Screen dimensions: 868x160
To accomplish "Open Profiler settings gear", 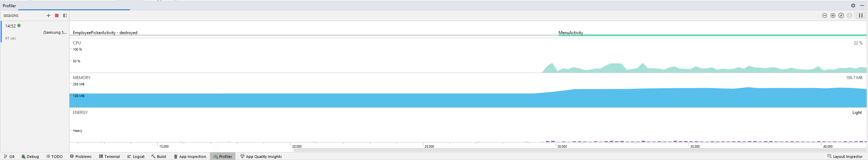I will 853,6.
